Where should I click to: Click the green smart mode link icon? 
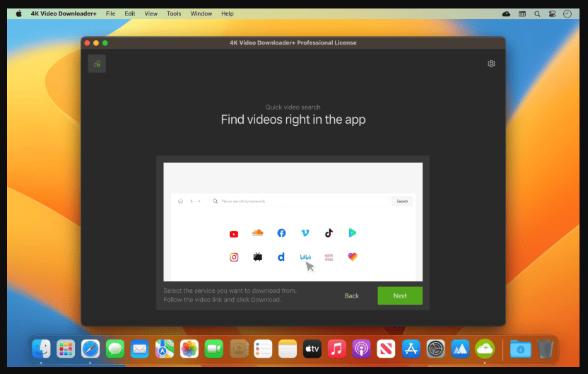[x=97, y=64]
